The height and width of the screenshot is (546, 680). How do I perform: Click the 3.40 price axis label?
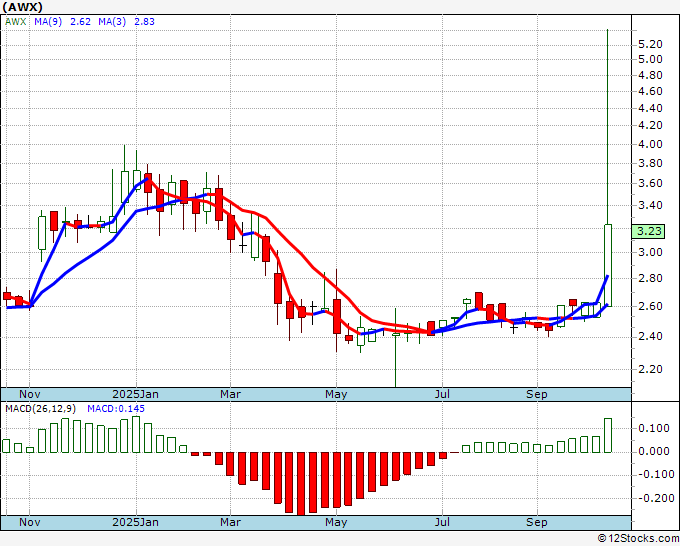(x=650, y=205)
